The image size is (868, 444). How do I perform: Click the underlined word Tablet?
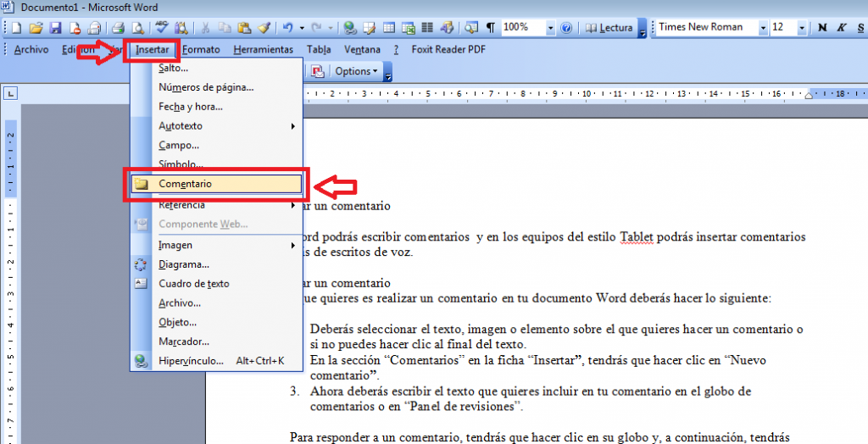636,237
